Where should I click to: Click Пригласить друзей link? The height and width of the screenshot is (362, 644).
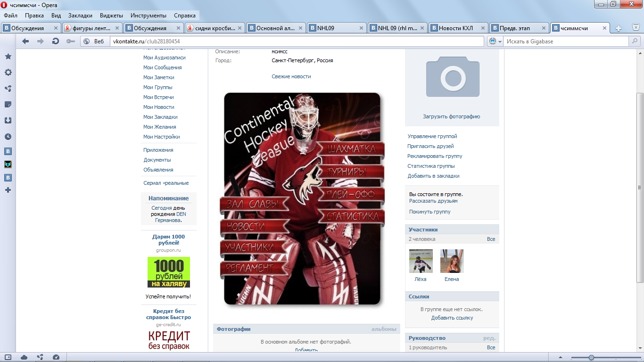click(x=431, y=146)
